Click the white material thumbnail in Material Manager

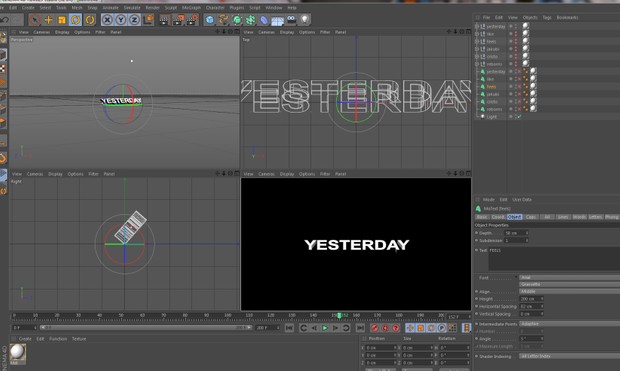[x=17, y=352]
